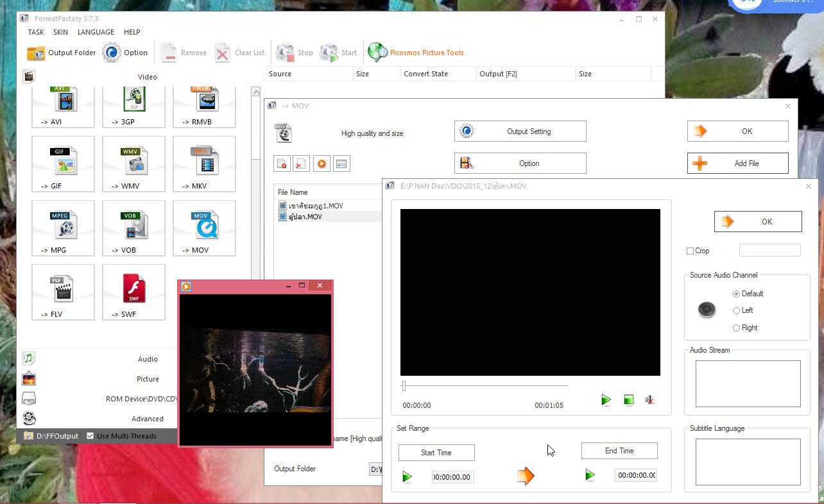This screenshot has height=504, width=824.
Task: Open Picosmos Picture Tools
Action: pos(416,53)
